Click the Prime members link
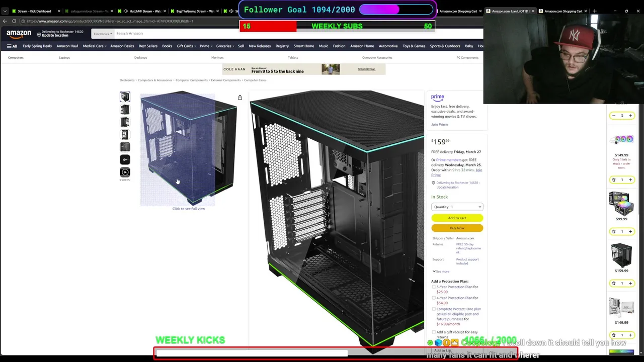Viewport: 644px width, 362px height. point(449,160)
